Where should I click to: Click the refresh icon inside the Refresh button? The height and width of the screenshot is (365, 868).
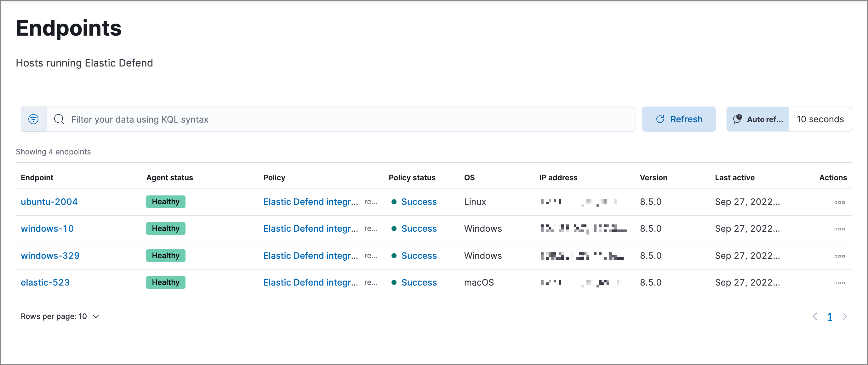[x=660, y=119]
